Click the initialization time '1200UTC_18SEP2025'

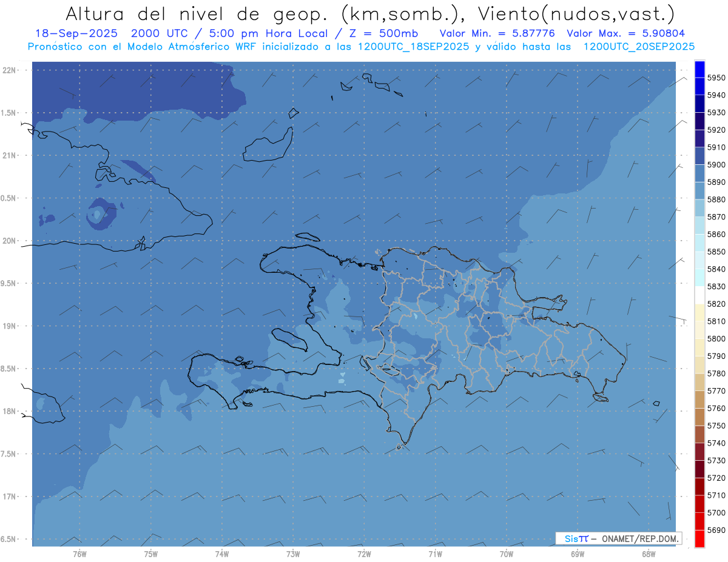[x=413, y=46]
